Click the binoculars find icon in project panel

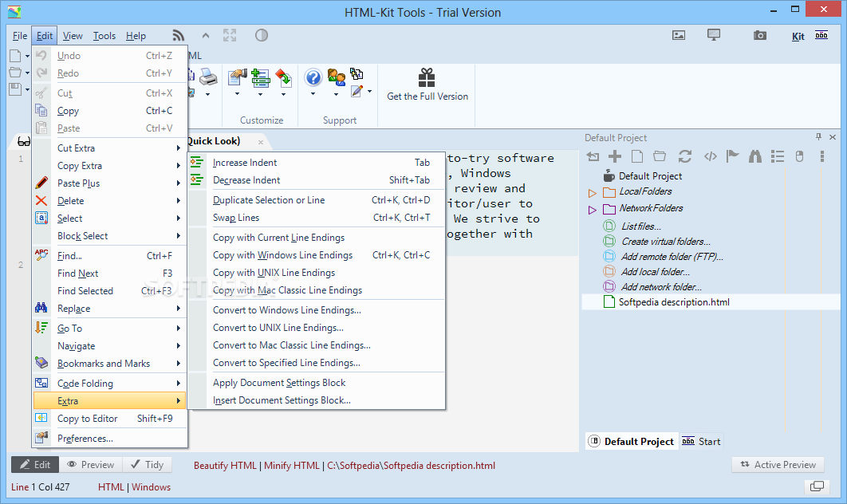pos(755,156)
